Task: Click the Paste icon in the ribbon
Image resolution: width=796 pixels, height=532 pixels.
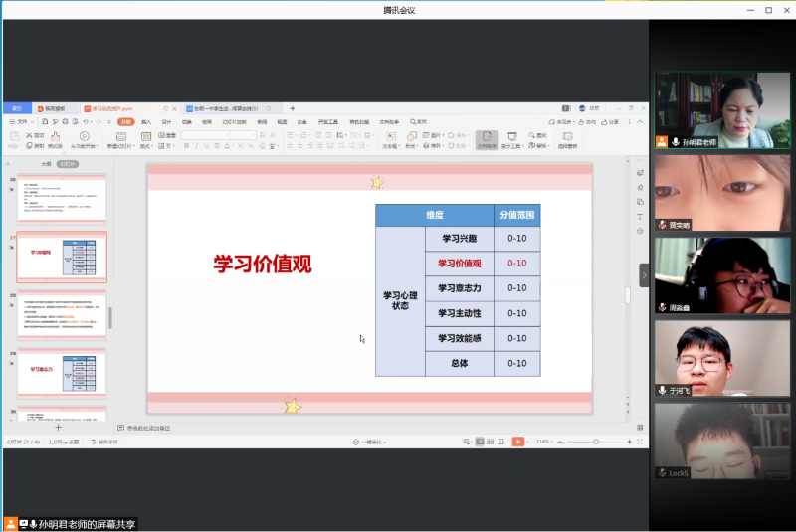Action: click(14, 137)
